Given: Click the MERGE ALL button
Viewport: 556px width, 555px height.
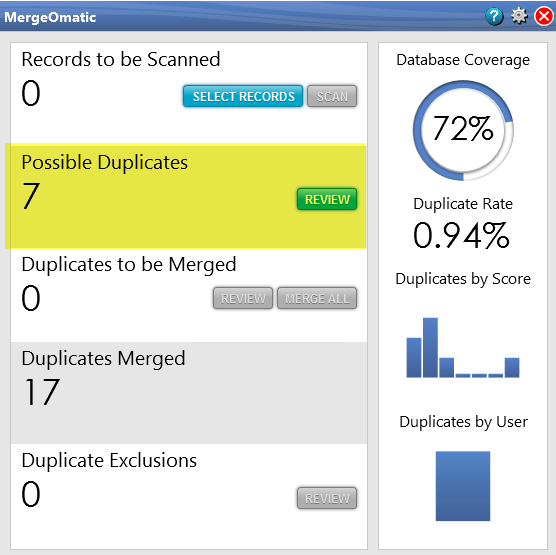Looking at the screenshot, I should click(317, 298).
